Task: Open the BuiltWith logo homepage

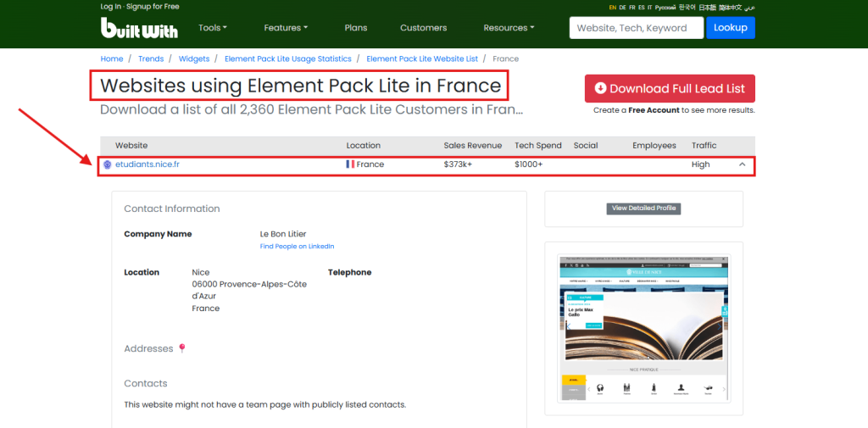Action: pos(140,28)
